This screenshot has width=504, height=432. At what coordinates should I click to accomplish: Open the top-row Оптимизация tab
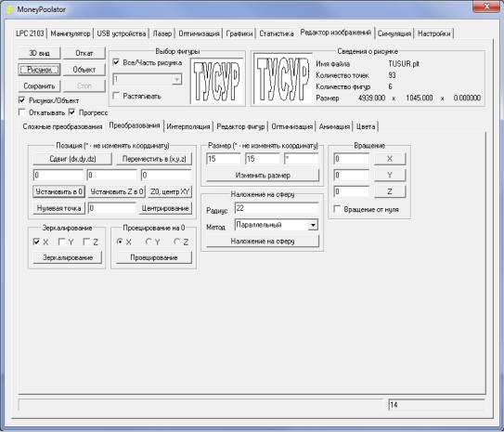click(199, 33)
